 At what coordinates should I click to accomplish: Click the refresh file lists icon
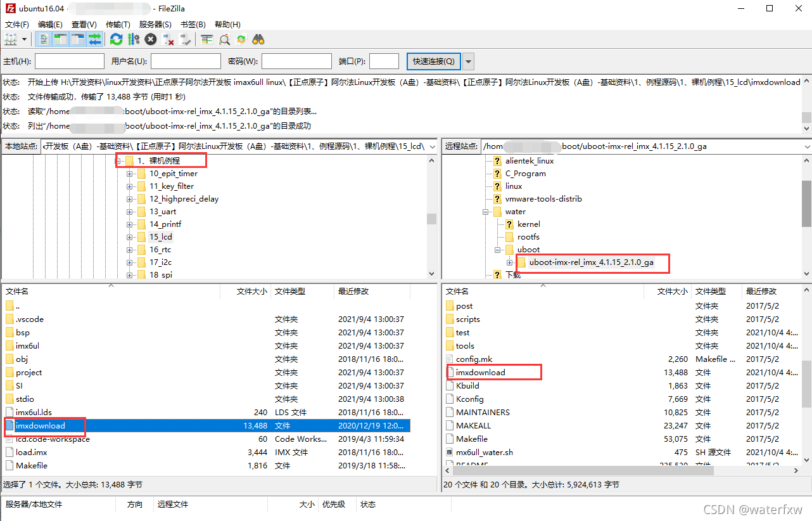[116, 39]
